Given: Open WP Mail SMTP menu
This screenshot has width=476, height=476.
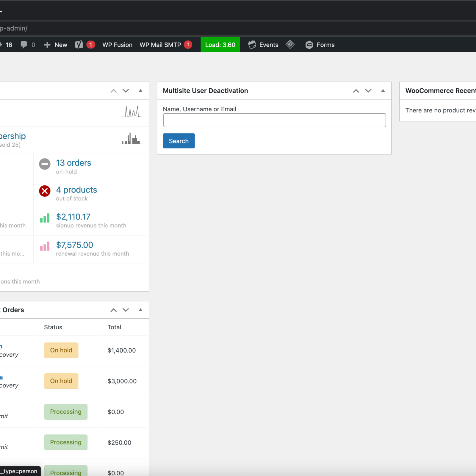Looking at the screenshot, I should coord(160,45).
